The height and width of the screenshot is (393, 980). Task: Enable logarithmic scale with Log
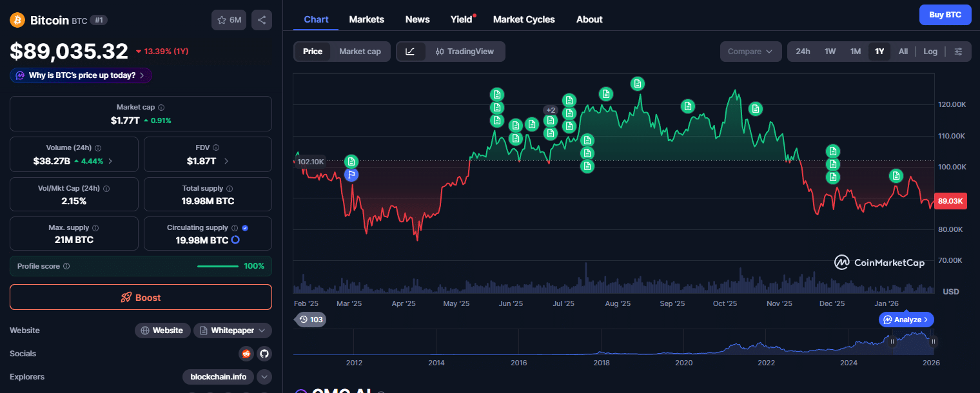(x=930, y=52)
